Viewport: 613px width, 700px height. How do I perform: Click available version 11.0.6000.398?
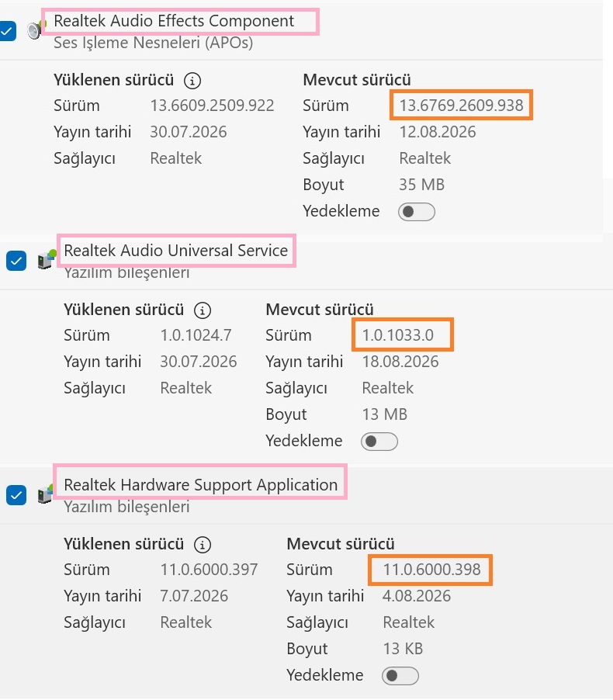click(x=431, y=570)
